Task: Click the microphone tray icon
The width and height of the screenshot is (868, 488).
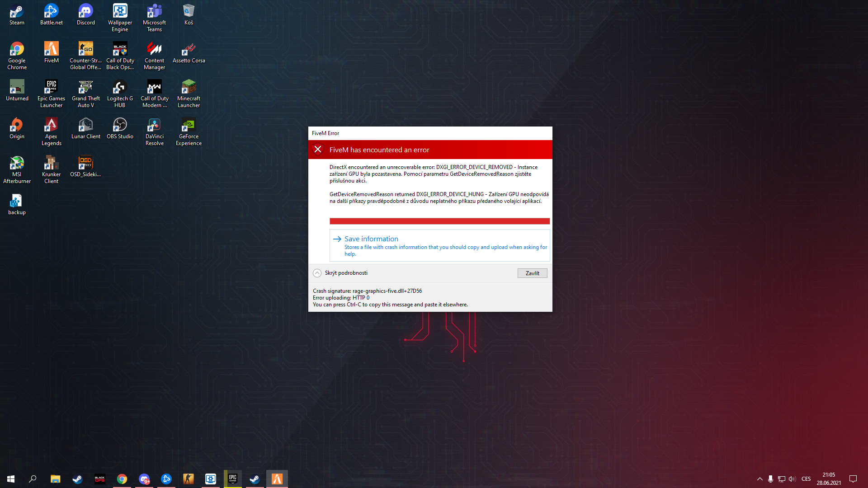Action: [x=770, y=479]
